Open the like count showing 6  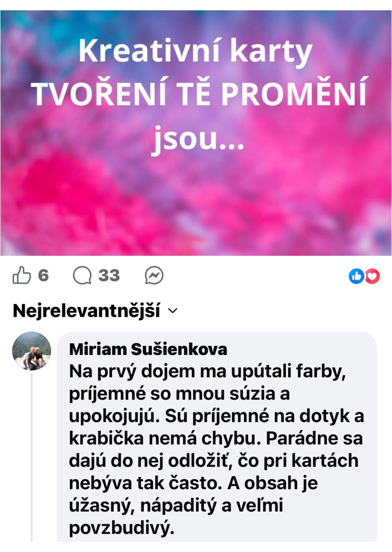[43, 275]
